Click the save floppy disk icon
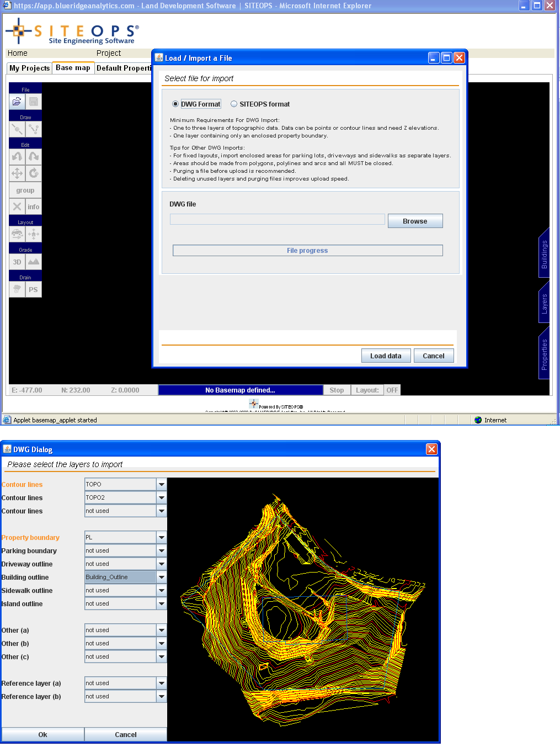The image size is (560, 747). tap(34, 102)
